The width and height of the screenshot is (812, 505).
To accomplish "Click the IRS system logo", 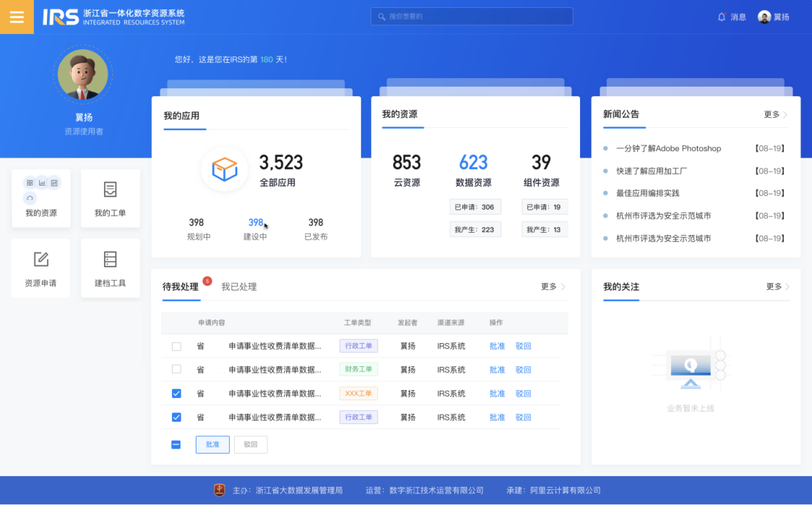I will [x=61, y=17].
